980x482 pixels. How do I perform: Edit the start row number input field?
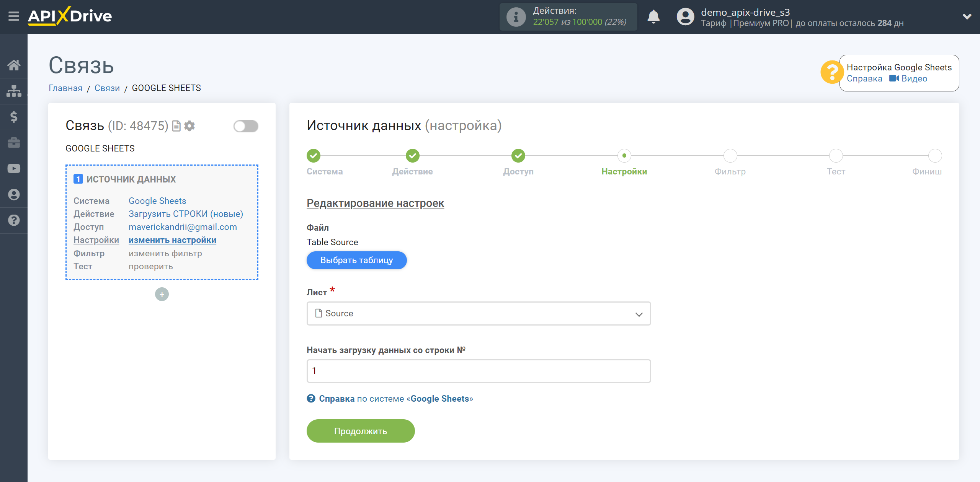pos(478,371)
